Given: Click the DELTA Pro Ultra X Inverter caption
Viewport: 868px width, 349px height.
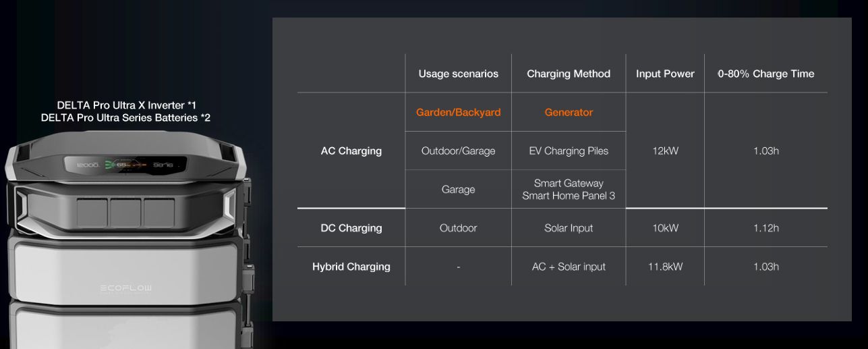Looking at the screenshot, I should pos(126,105).
